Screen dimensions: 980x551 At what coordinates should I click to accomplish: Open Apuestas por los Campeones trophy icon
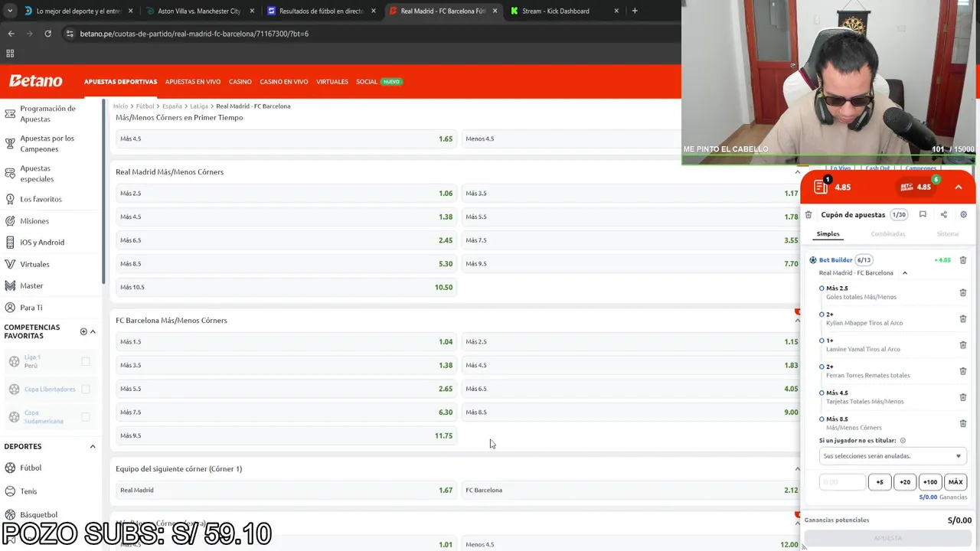tap(10, 144)
